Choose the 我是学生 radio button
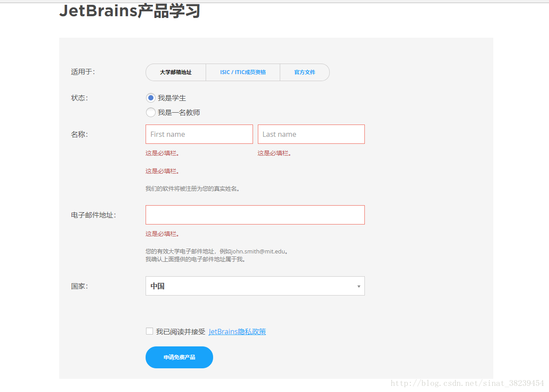549x392 pixels. [151, 98]
